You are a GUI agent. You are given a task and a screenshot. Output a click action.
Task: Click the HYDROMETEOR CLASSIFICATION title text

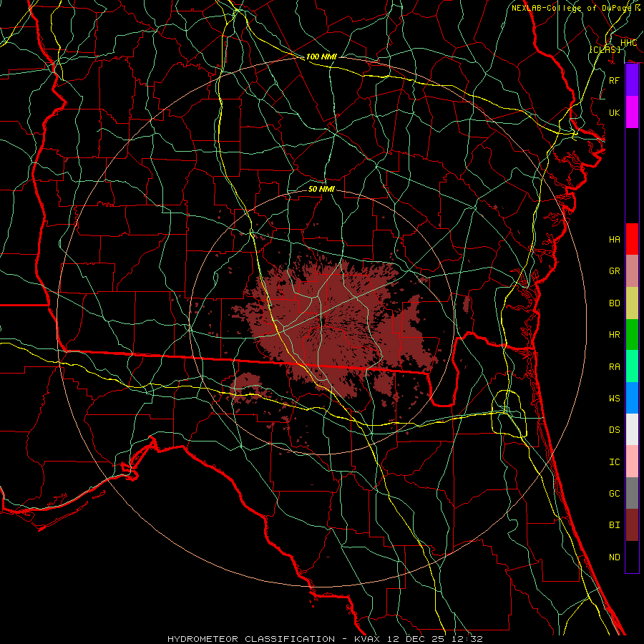[x=251, y=639]
